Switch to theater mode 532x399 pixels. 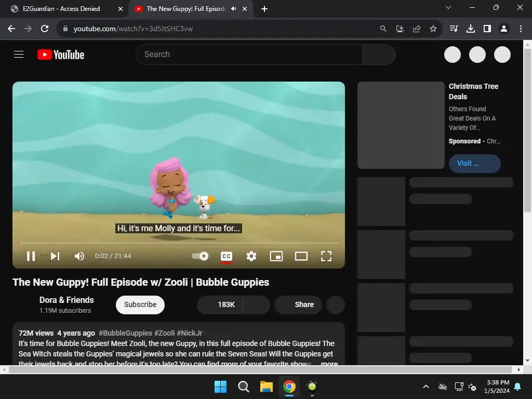pyautogui.click(x=301, y=256)
